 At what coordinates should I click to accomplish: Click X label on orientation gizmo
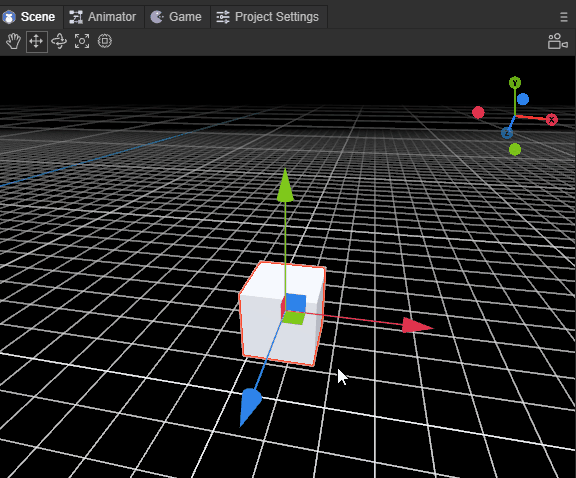551,120
